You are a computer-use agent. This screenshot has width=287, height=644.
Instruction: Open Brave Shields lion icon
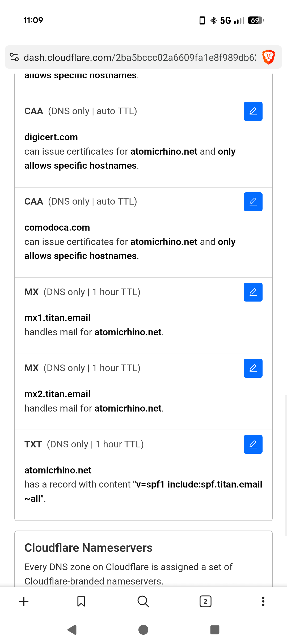click(268, 57)
